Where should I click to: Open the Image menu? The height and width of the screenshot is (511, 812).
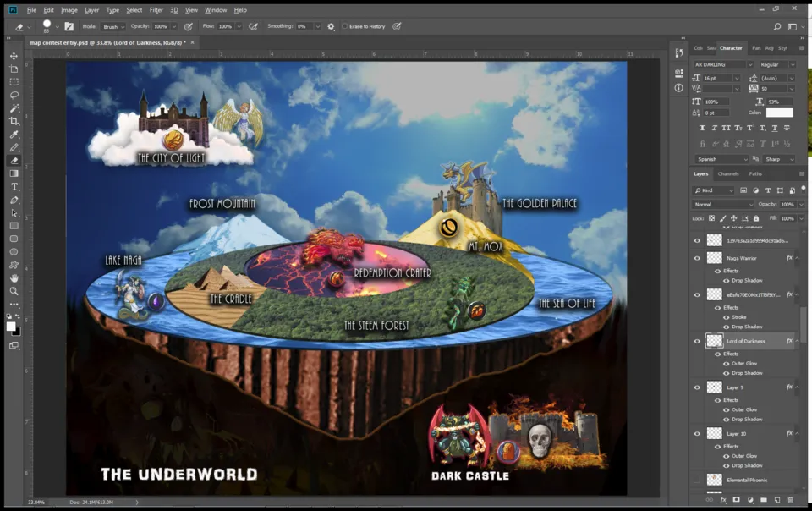69,10
